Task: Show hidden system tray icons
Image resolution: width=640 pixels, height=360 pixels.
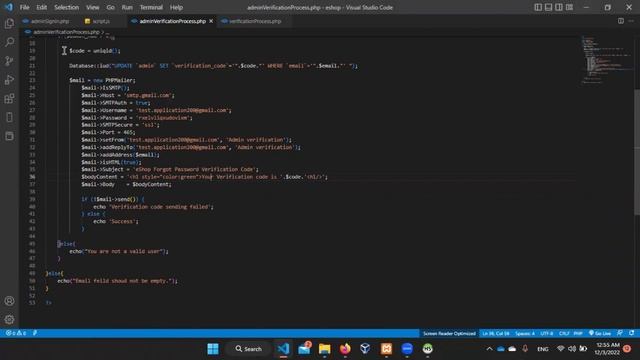Action: (489, 349)
